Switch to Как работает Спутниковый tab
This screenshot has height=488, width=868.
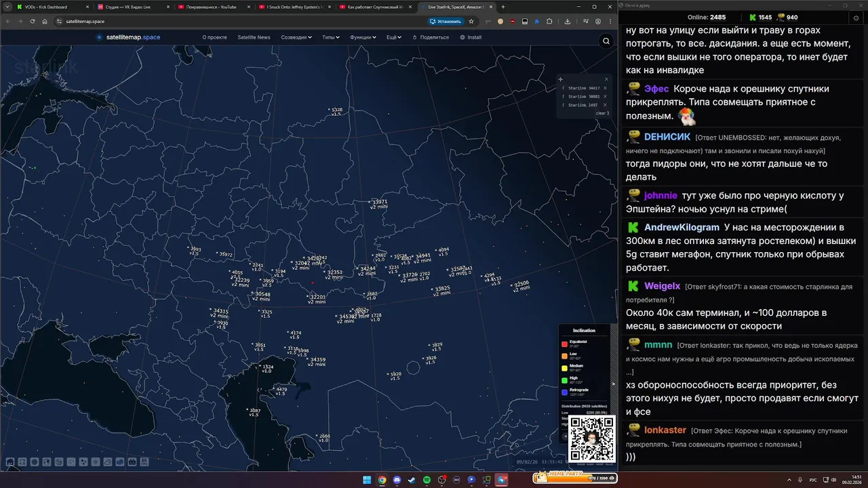[374, 7]
